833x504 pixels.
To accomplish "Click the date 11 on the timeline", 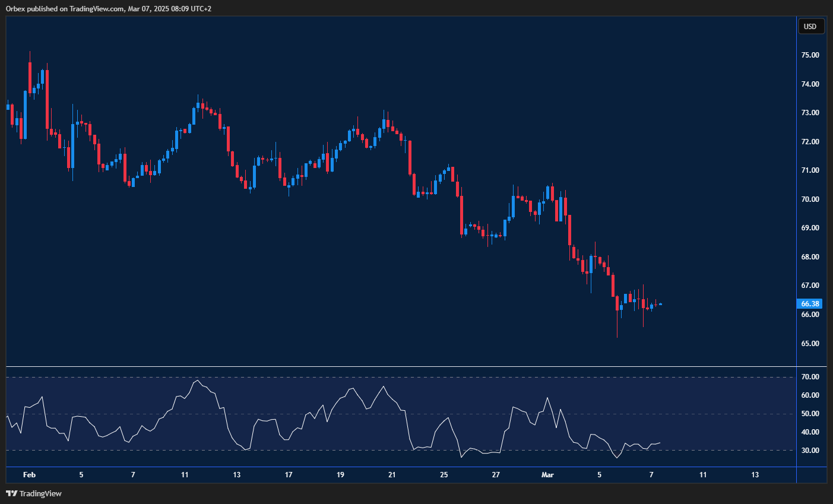I will (185, 475).
